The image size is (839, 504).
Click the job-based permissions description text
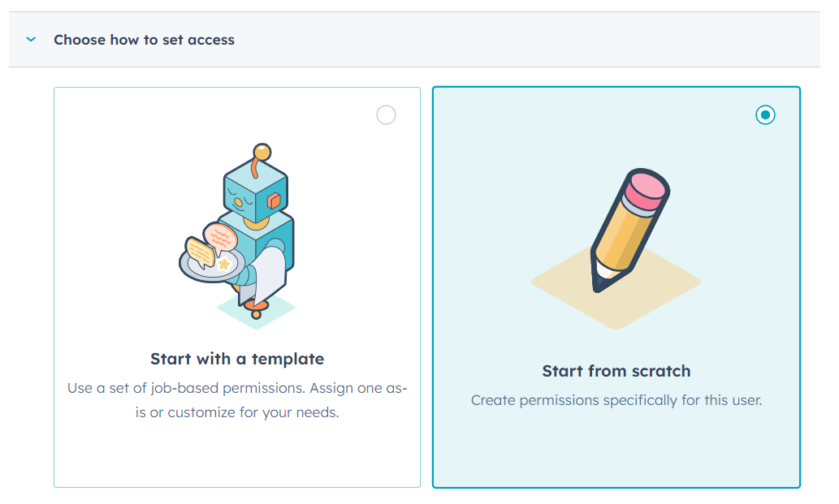pos(237,400)
